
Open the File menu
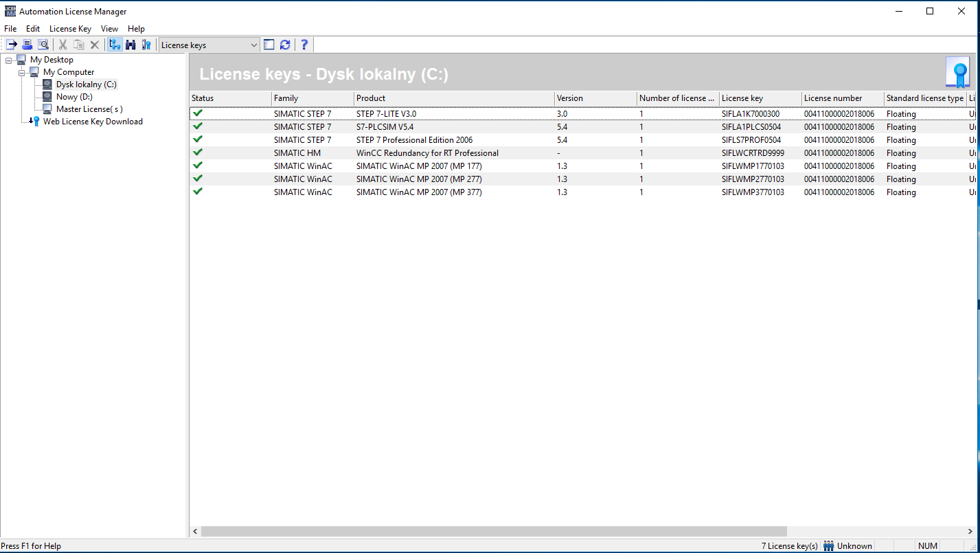pos(10,29)
